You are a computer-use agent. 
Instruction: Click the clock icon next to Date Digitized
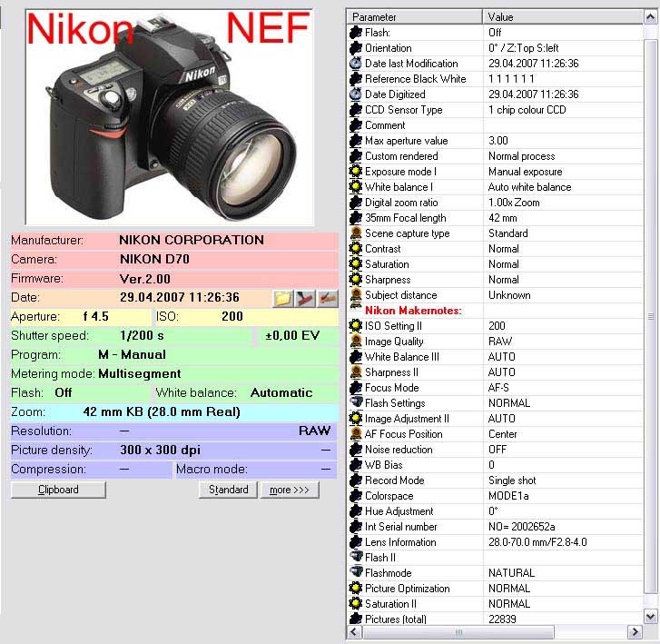pyautogui.click(x=356, y=94)
